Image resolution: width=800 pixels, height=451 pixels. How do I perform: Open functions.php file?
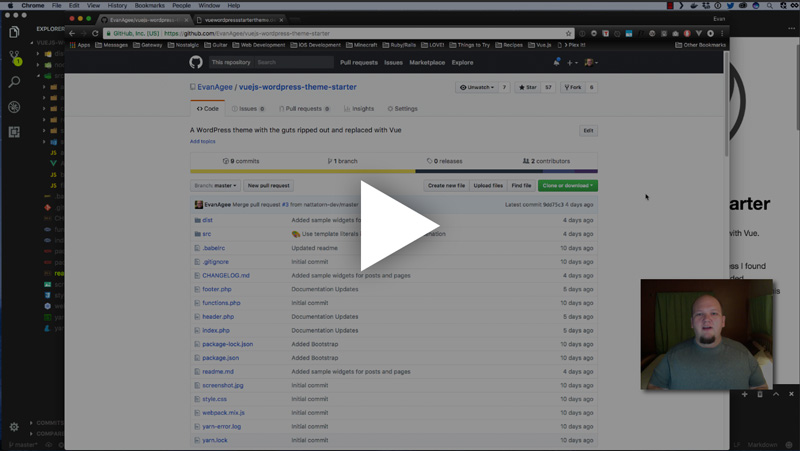click(221, 303)
